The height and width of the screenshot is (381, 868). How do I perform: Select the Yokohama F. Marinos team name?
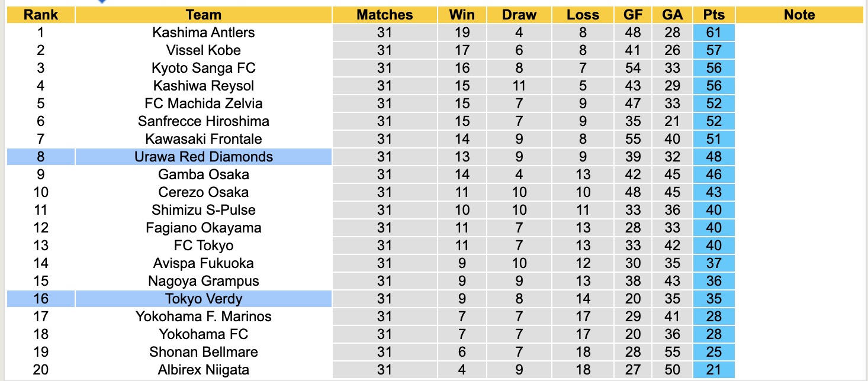203,317
